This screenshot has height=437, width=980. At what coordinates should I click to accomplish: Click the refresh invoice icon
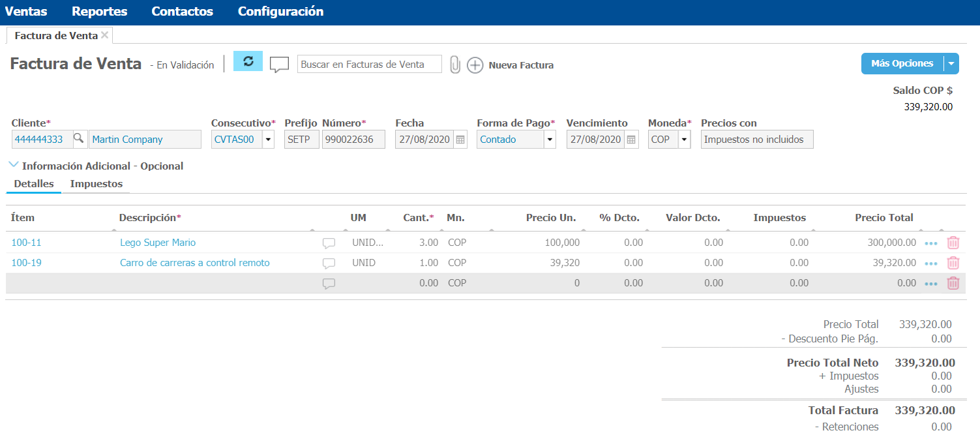coord(248,61)
